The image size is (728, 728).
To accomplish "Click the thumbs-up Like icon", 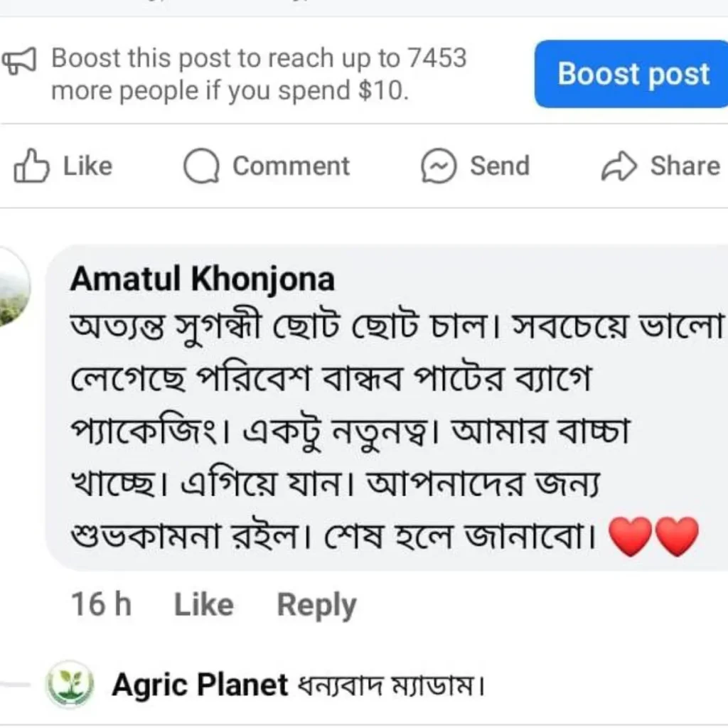I will (x=31, y=166).
